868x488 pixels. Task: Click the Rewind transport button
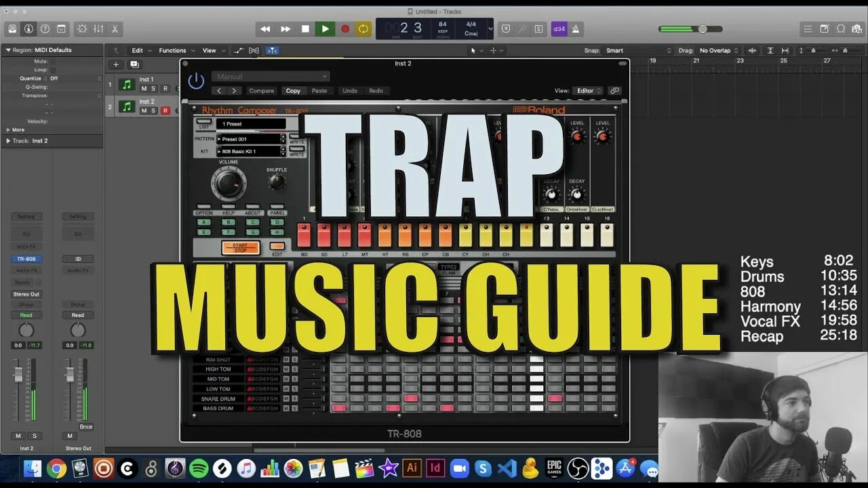pos(265,28)
